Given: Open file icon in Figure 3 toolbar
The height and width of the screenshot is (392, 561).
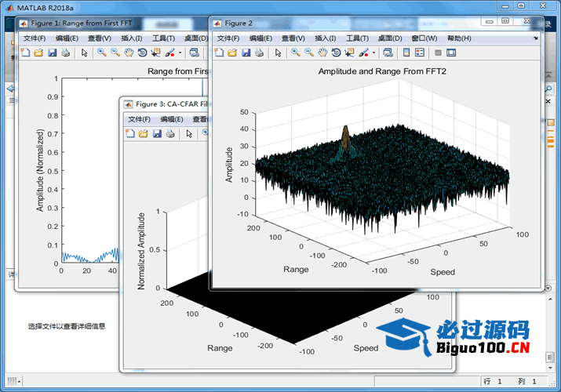Looking at the screenshot, I should (x=143, y=133).
